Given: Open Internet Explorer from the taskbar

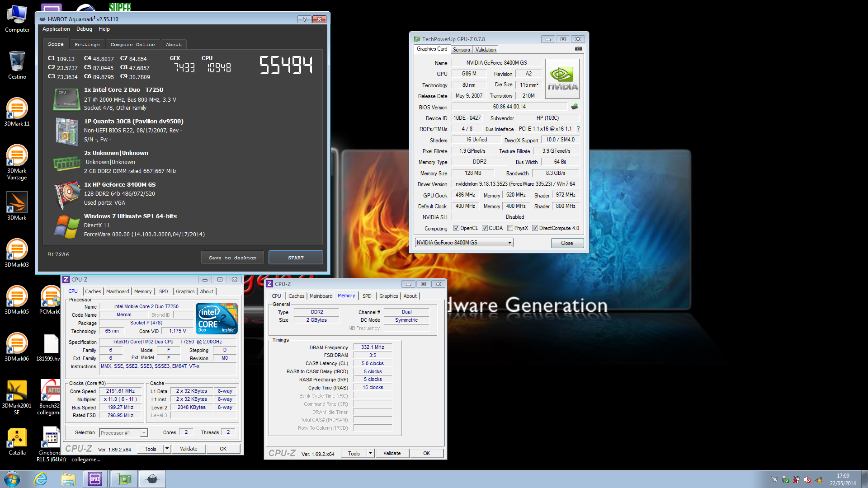Looking at the screenshot, I should pyautogui.click(x=40, y=479).
